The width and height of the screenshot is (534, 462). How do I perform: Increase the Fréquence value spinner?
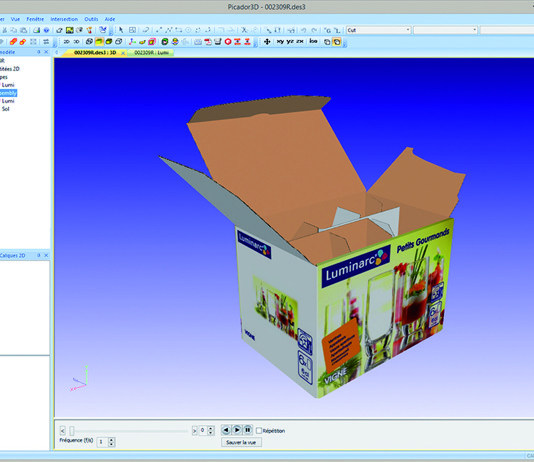(111, 440)
